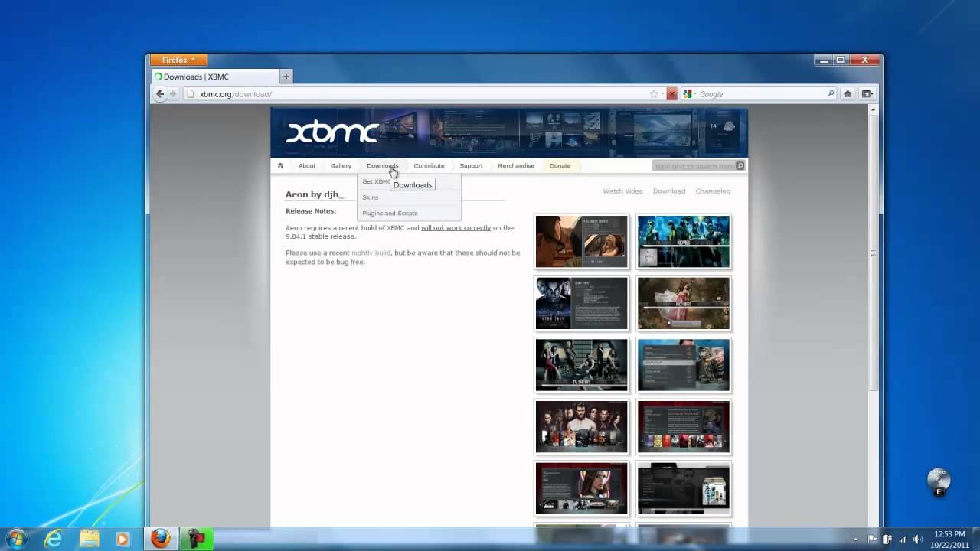The height and width of the screenshot is (551, 980).
Task: Click the "Release Notes:" label
Action: pyautogui.click(x=311, y=211)
